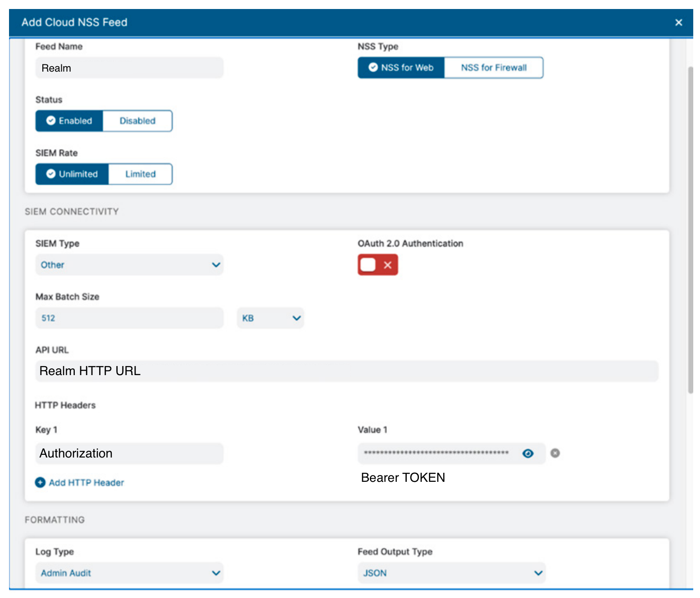Set SIEM Rate to Limited

click(140, 174)
